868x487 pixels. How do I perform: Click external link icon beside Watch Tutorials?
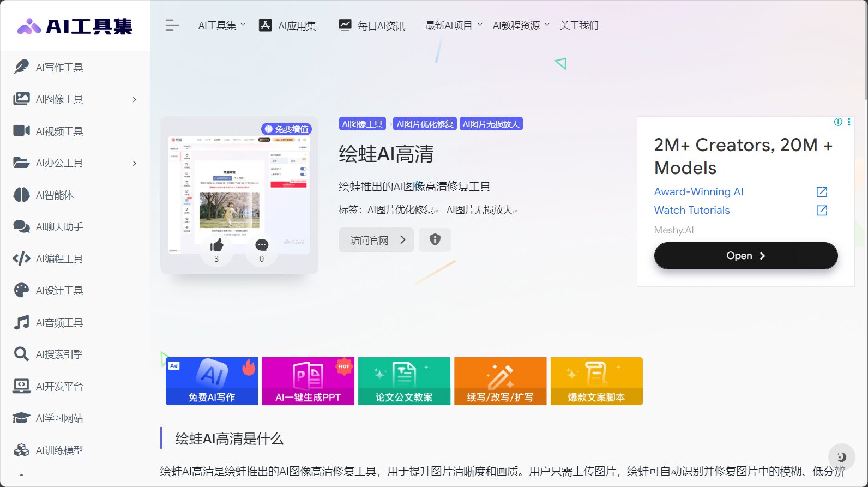point(822,210)
